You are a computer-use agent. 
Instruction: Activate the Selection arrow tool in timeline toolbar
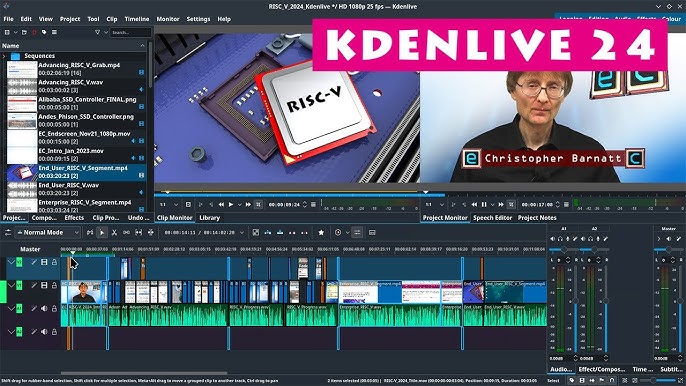(x=102, y=232)
